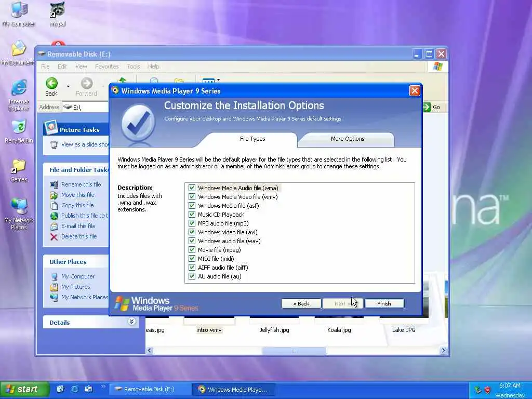This screenshot has height=399, width=532.
Task: Close the Windows Media Player 9 Series dialog
Action: point(415,91)
